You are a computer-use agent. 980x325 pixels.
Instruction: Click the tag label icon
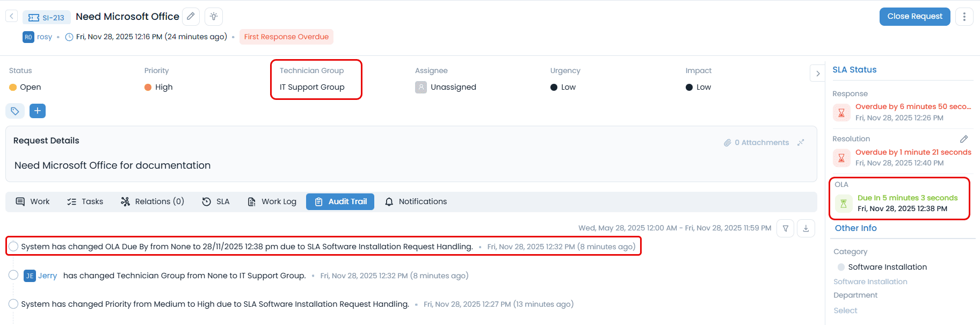(15, 111)
